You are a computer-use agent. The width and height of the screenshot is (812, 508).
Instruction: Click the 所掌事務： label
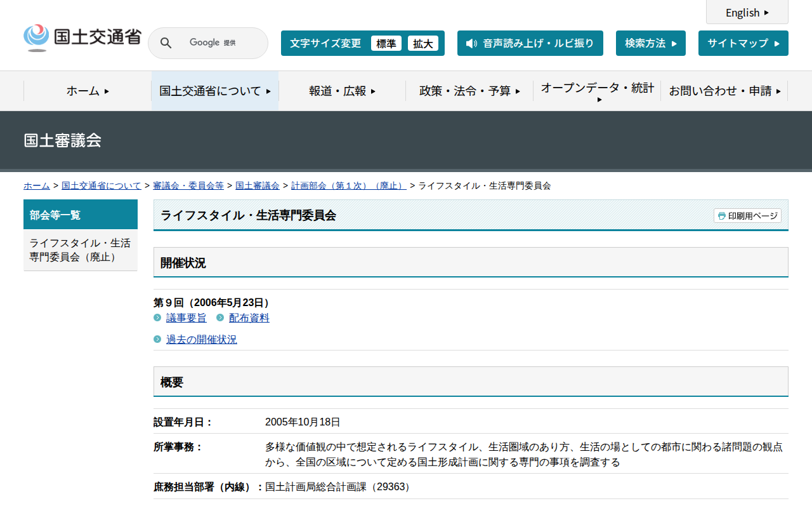coord(178,446)
